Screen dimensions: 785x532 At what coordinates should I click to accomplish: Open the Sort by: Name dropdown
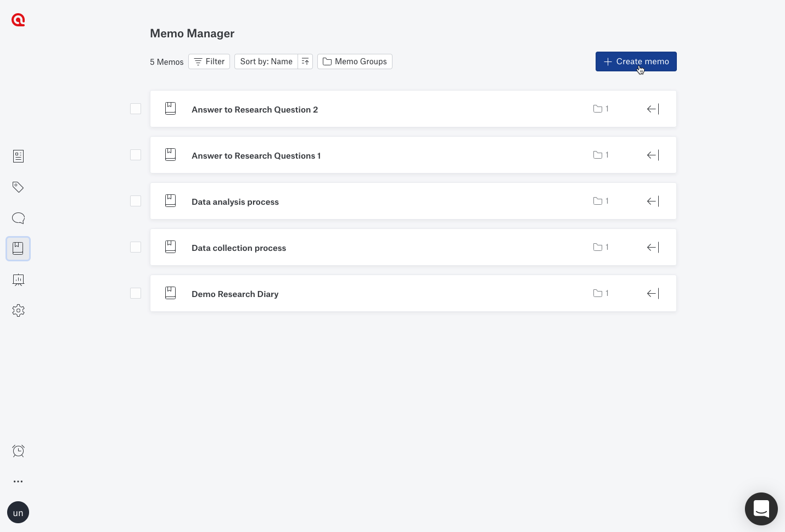[x=266, y=61]
